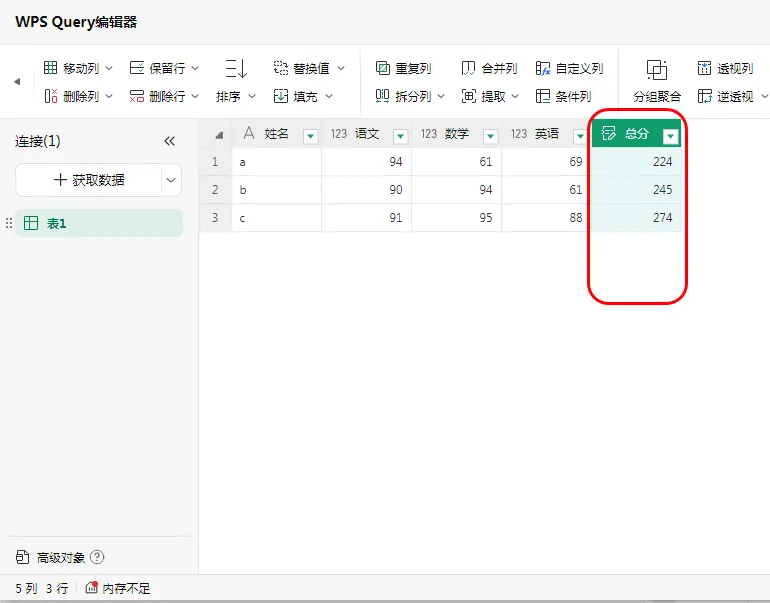Select row number 1
The width and height of the screenshot is (770, 603).
[x=215, y=162]
